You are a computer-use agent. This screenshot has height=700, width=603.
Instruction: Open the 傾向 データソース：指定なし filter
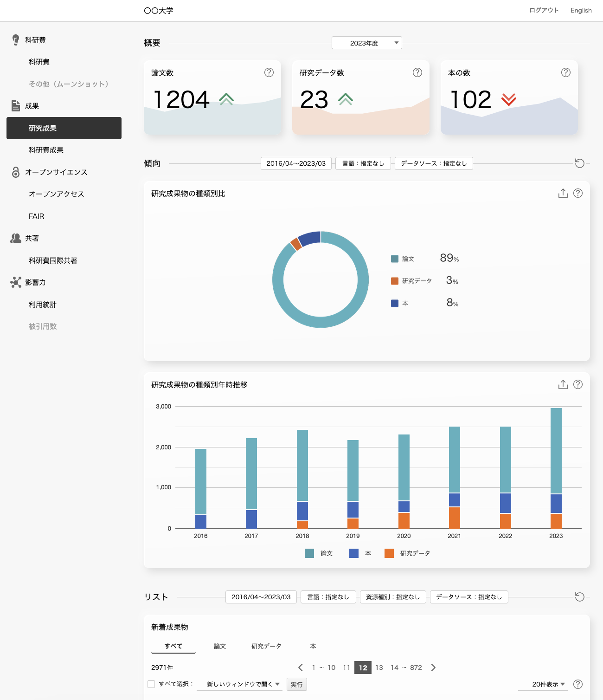(434, 163)
